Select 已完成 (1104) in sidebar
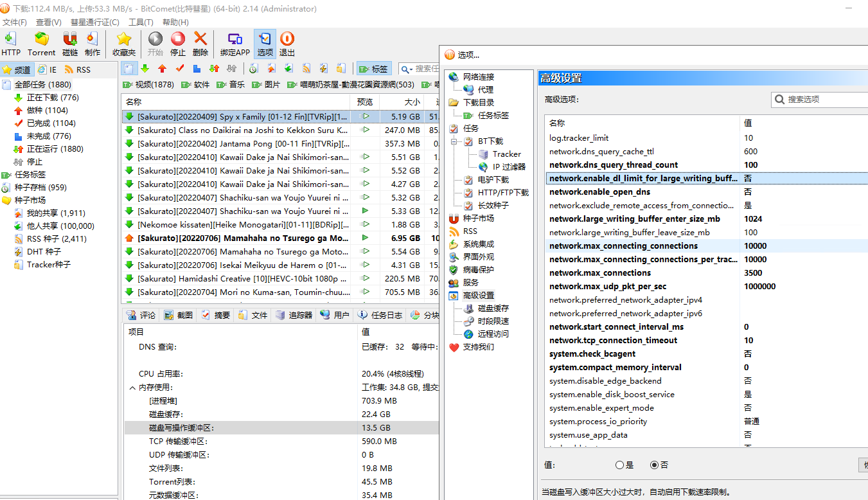 tap(51, 123)
